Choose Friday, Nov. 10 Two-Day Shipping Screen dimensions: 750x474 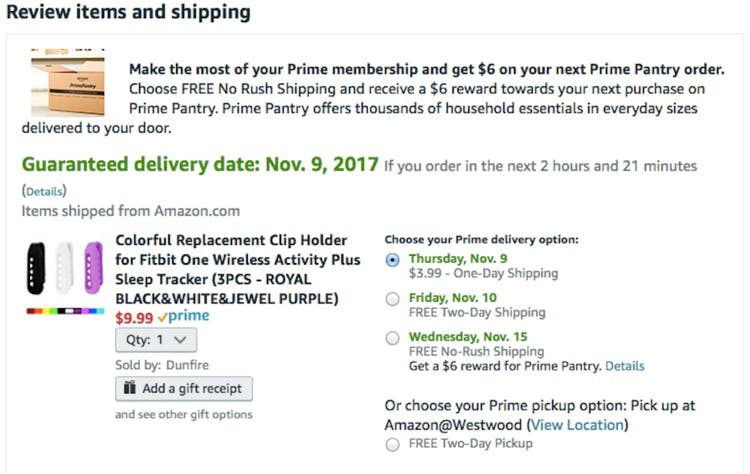[x=392, y=298]
